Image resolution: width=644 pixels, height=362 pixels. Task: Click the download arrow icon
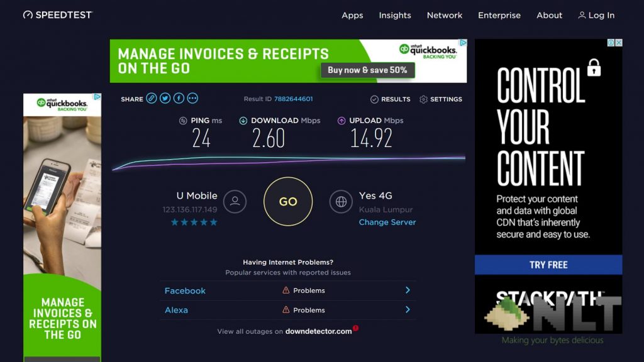tap(243, 121)
